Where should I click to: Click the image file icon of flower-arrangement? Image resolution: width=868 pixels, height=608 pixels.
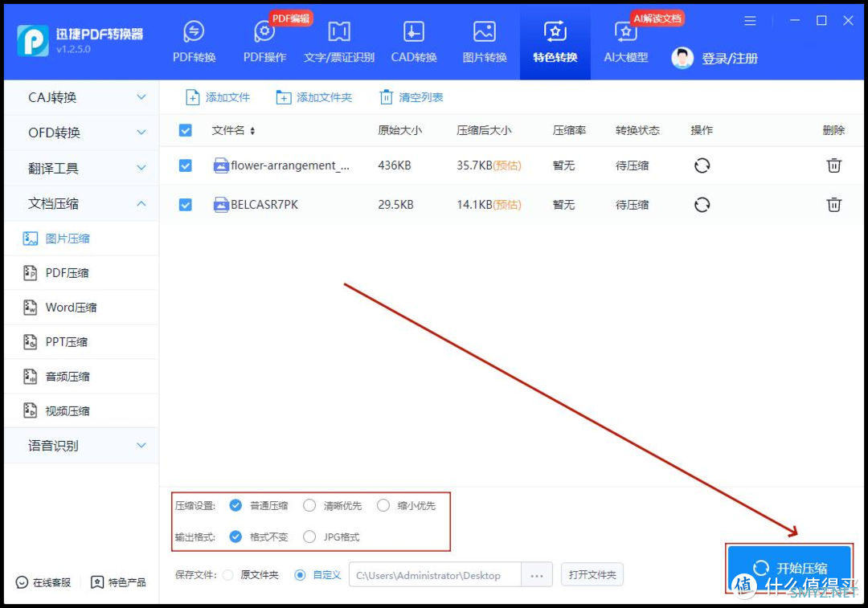click(x=221, y=165)
